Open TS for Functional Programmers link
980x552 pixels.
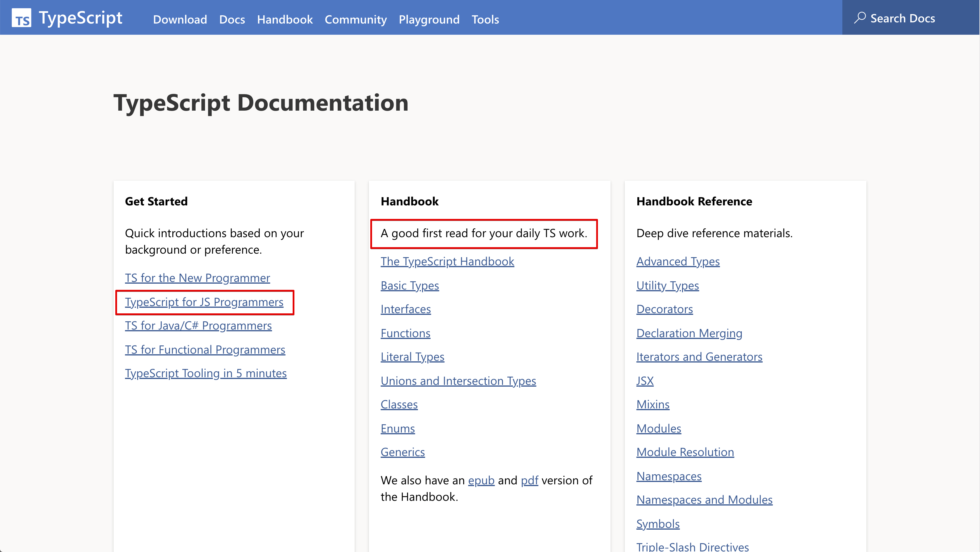click(205, 350)
